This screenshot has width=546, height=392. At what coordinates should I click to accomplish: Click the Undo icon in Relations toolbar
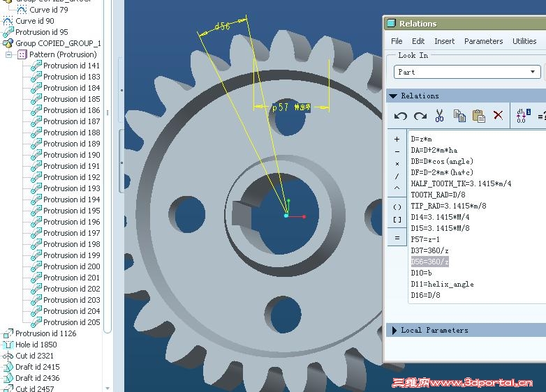point(401,116)
